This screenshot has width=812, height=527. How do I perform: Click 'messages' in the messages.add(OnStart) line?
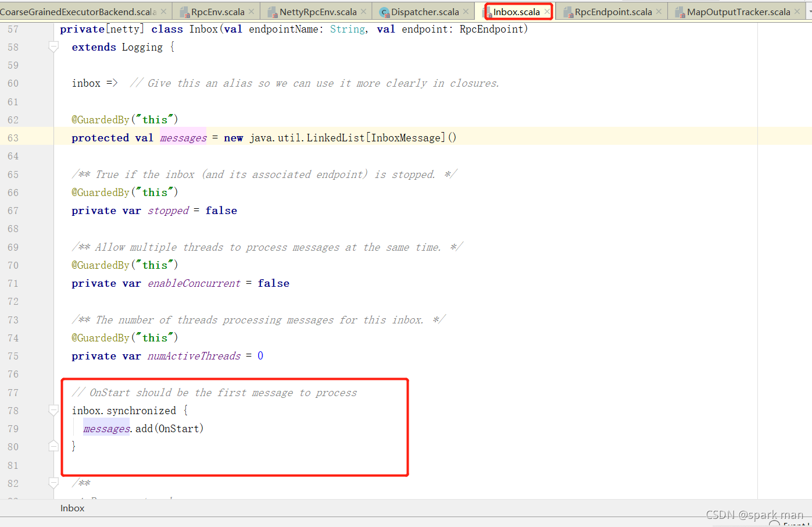coord(107,429)
